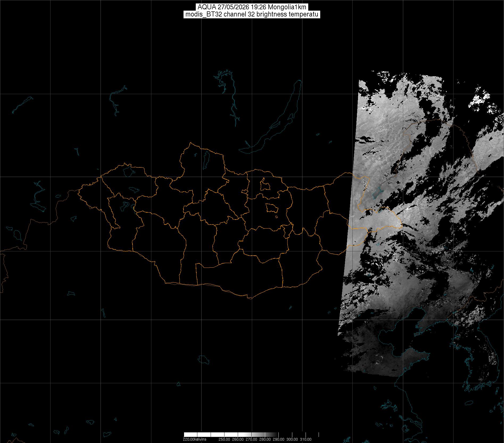
Task: Click the 220.00kelvins scale label
Action: tap(195, 439)
